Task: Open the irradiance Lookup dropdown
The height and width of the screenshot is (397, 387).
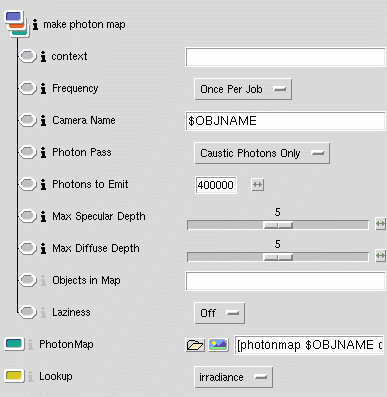Action: coord(233,377)
